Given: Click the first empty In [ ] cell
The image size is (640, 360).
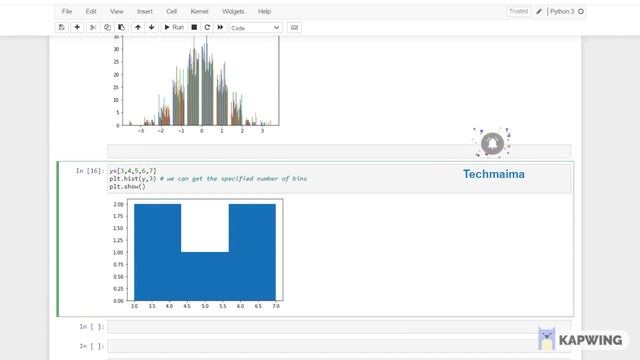Looking at the screenshot, I should [339, 327].
